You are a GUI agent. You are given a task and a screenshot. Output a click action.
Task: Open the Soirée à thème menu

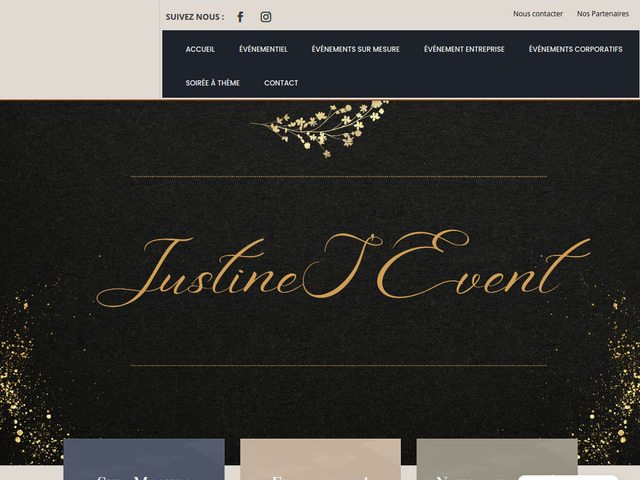pyautogui.click(x=212, y=83)
